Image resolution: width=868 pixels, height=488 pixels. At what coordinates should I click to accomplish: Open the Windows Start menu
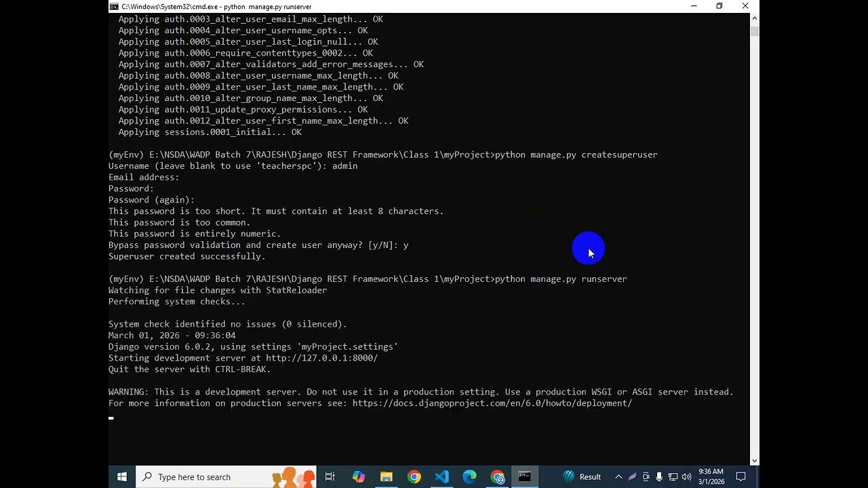122,476
